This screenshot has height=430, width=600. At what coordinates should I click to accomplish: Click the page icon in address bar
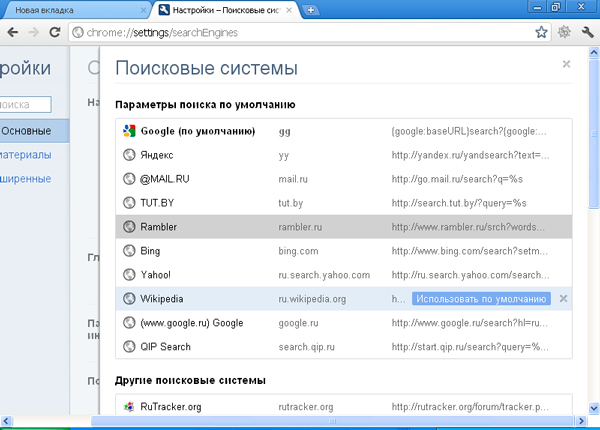[x=78, y=33]
